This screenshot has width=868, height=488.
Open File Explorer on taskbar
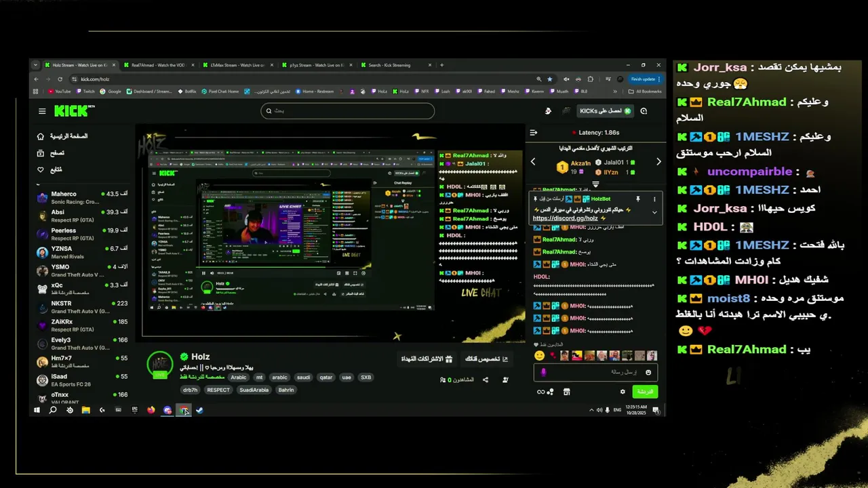(86, 410)
